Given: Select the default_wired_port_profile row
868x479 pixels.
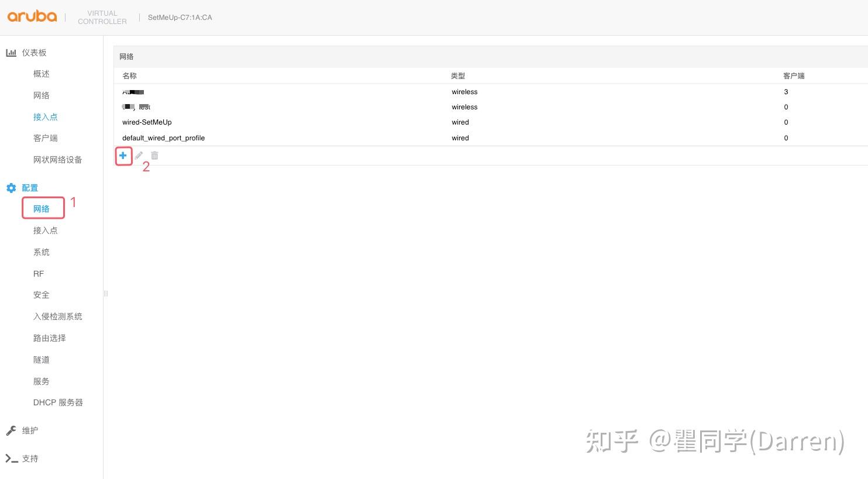Looking at the screenshot, I should 163,138.
